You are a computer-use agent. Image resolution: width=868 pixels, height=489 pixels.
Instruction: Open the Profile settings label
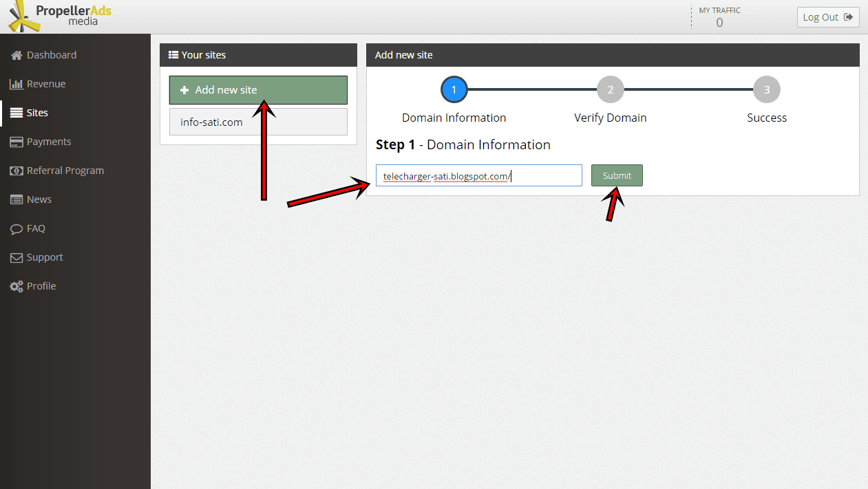41,286
